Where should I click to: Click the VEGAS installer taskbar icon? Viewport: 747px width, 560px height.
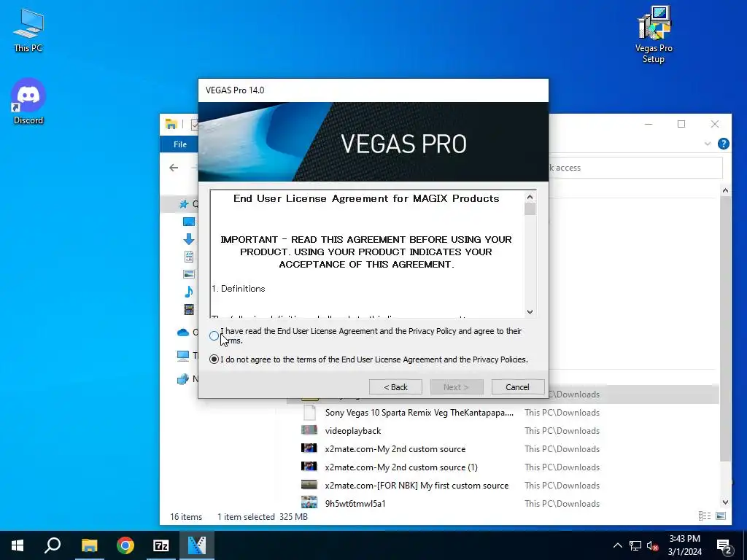pyautogui.click(x=197, y=545)
